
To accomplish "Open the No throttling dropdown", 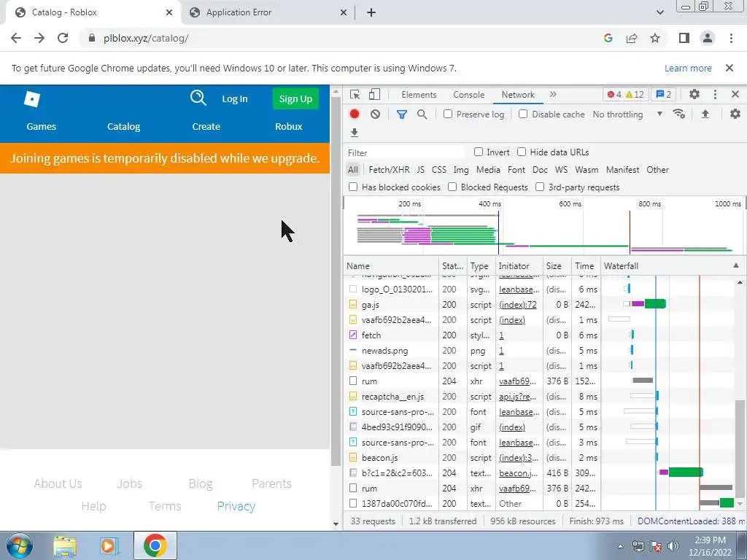I will coord(627,114).
